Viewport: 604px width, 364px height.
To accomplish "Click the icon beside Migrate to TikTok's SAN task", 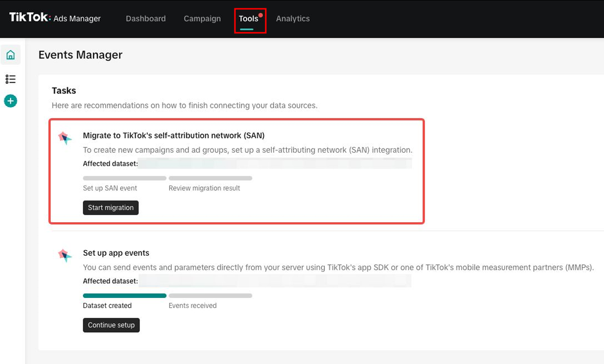I will (65, 138).
